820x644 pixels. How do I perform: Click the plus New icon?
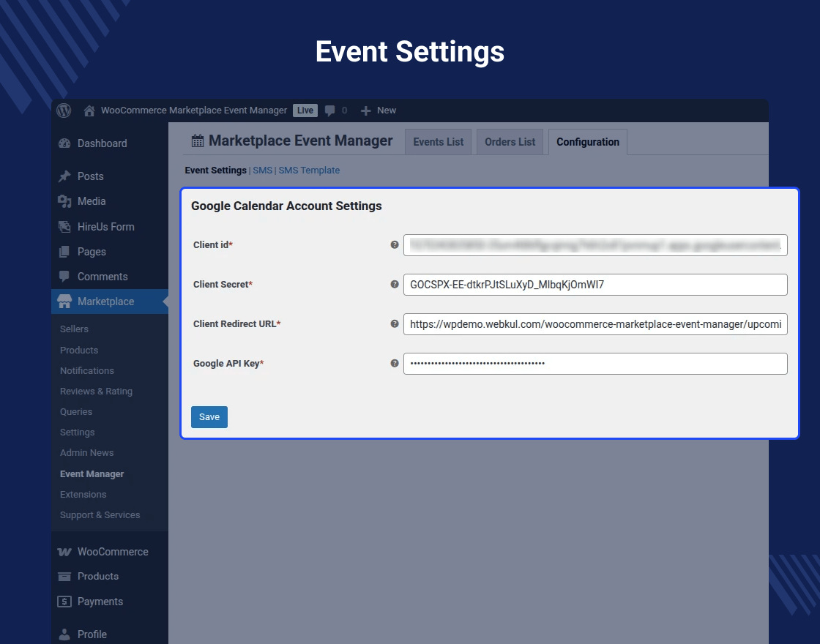coord(365,111)
